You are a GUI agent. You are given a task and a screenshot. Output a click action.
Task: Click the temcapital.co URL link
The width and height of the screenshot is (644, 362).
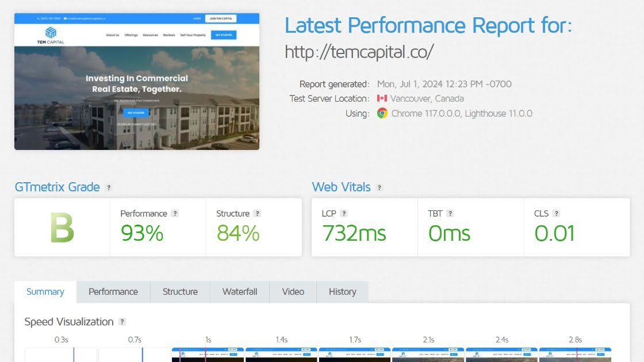pyautogui.click(x=359, y=52)
